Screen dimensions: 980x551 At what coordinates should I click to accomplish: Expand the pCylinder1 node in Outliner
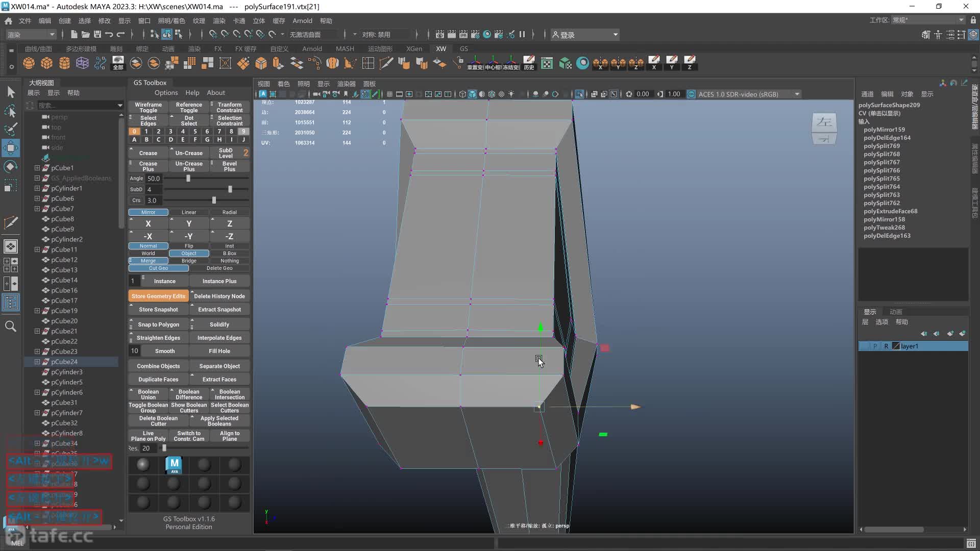click(37, 188)
